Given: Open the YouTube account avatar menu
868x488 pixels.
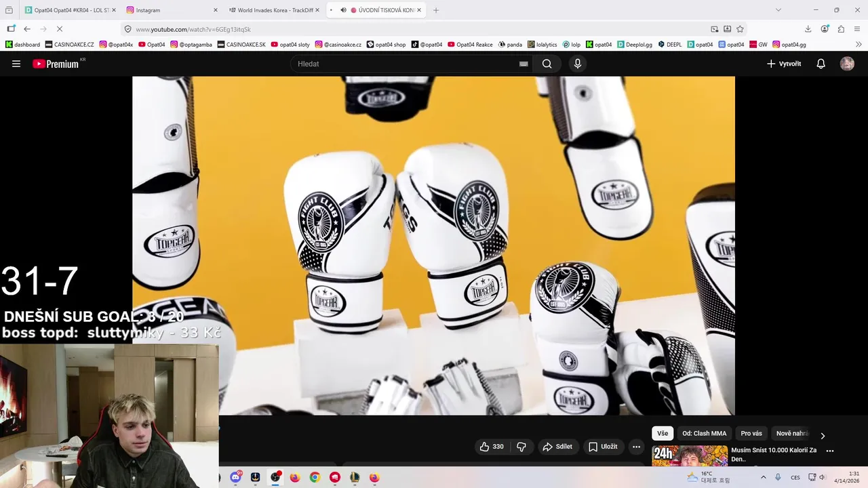Looking at the screenshot, I should [x=847, y=64].
